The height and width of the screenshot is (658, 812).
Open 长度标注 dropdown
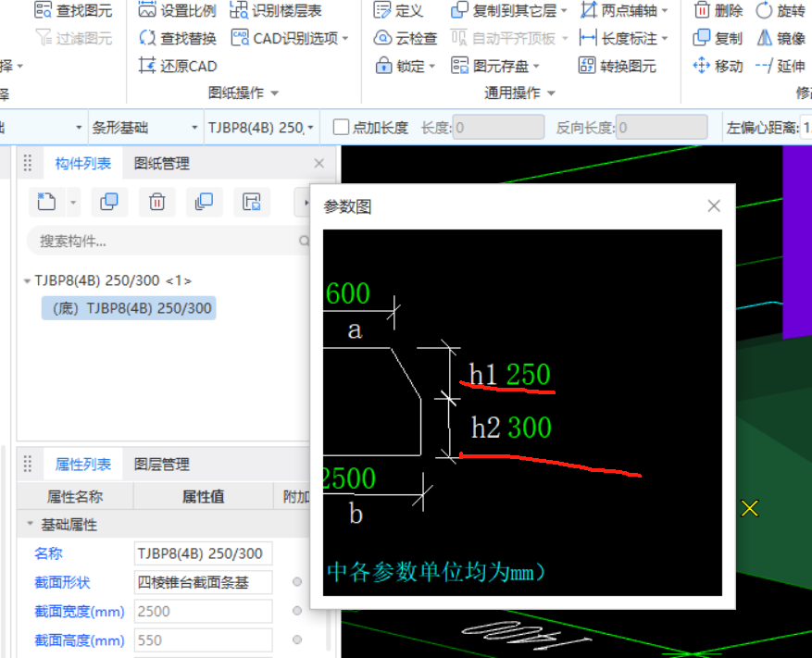click(x=665, y=38)
